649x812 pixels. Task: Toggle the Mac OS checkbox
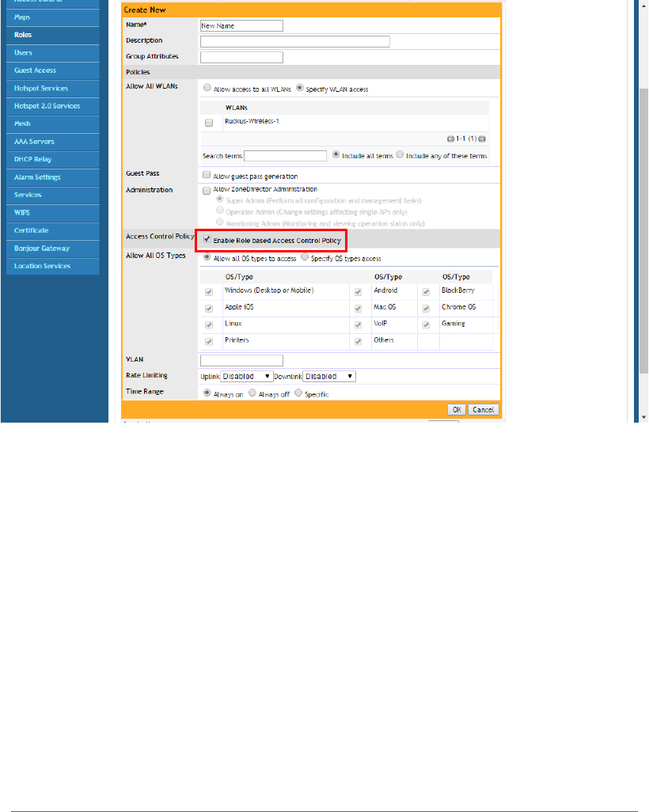click(358, 309)
